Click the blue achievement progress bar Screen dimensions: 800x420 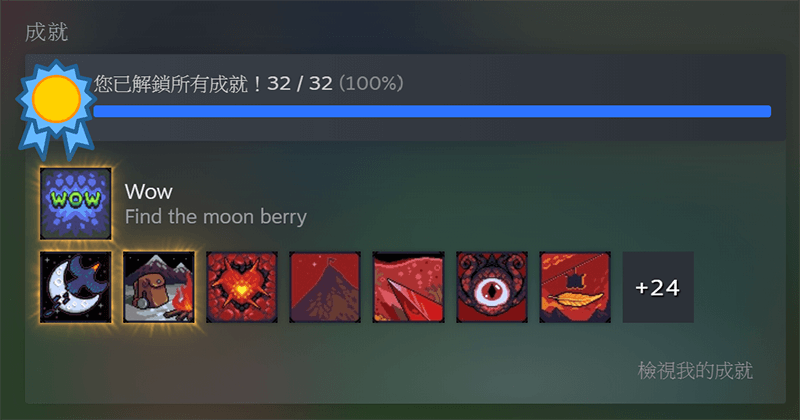432,111
